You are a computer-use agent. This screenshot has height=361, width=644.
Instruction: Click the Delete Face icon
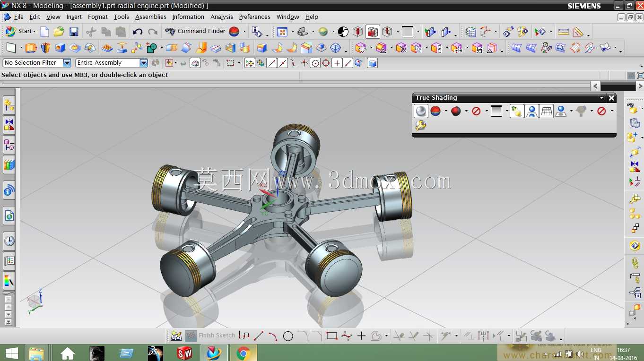(401, 48)
